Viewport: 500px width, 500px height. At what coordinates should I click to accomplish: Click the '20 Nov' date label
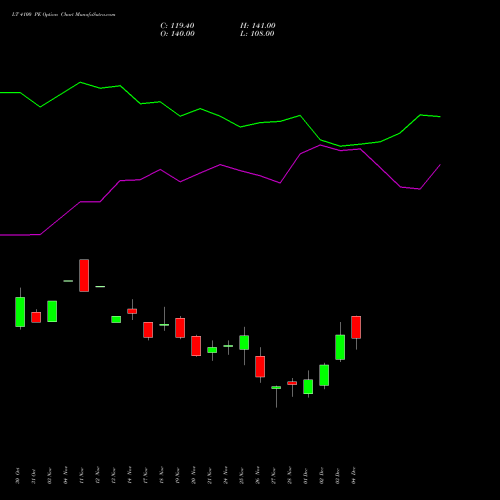(194, 476)
